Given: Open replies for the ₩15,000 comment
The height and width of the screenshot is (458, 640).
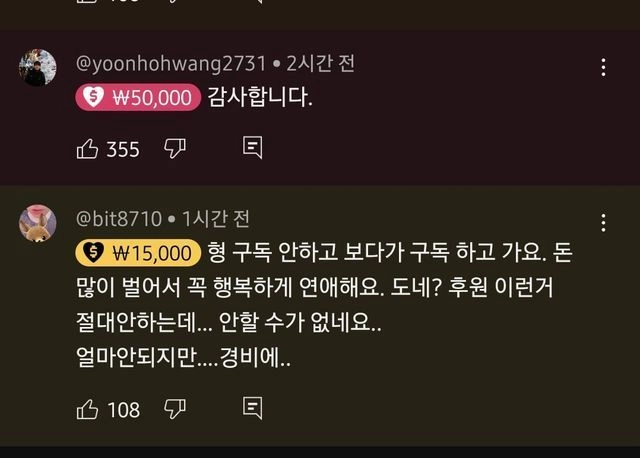Looking at the screenshot, I should [x=252, y=408].
